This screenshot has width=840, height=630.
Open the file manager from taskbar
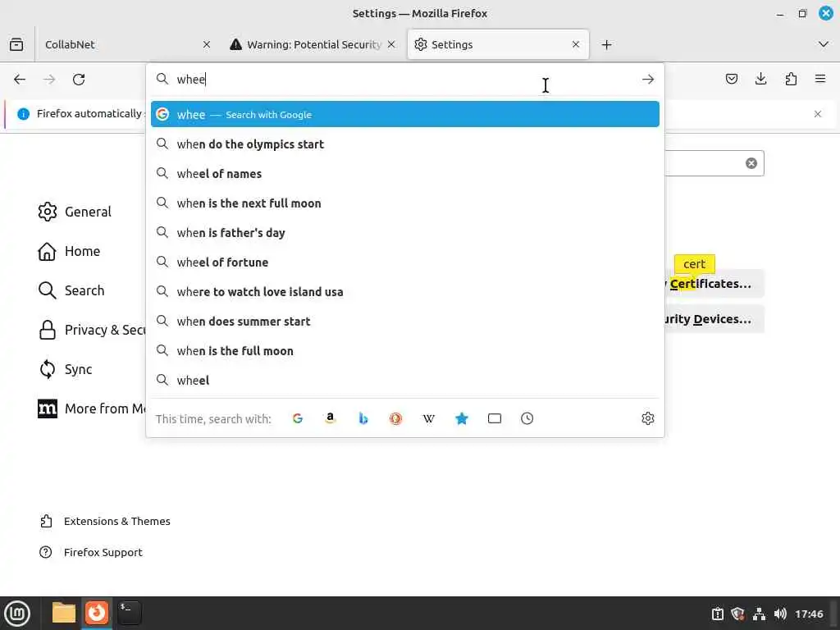click(x=64, y=613)
